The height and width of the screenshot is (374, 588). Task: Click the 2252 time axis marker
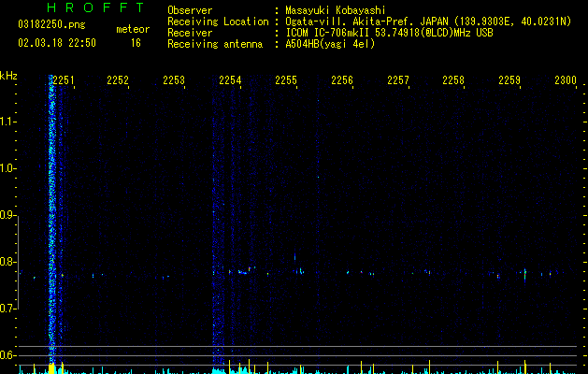click(118, 80)
